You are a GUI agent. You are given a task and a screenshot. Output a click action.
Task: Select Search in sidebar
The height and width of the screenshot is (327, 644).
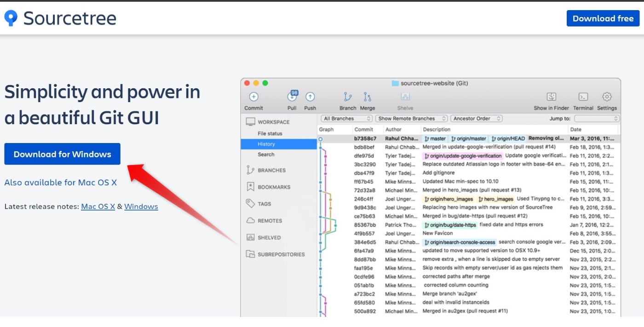pos(266,155)
